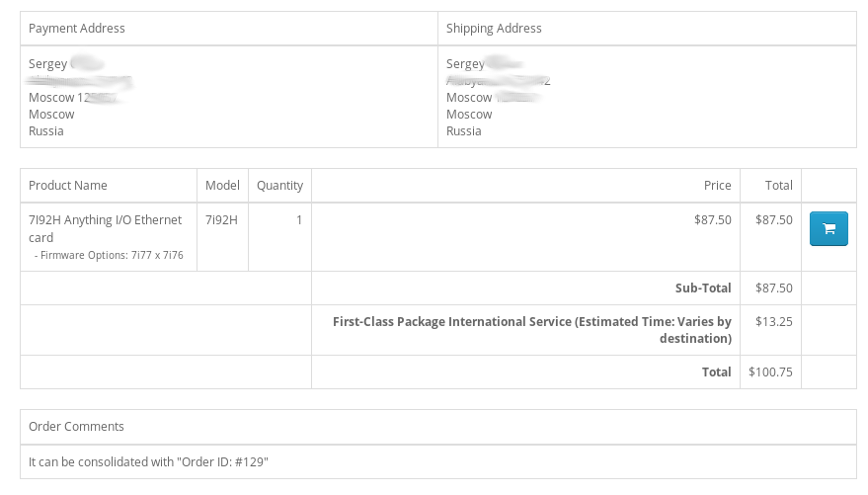Click the $100.75 order total
The height and width of the screenshot is (495, 868).
(x=770, y=372)
